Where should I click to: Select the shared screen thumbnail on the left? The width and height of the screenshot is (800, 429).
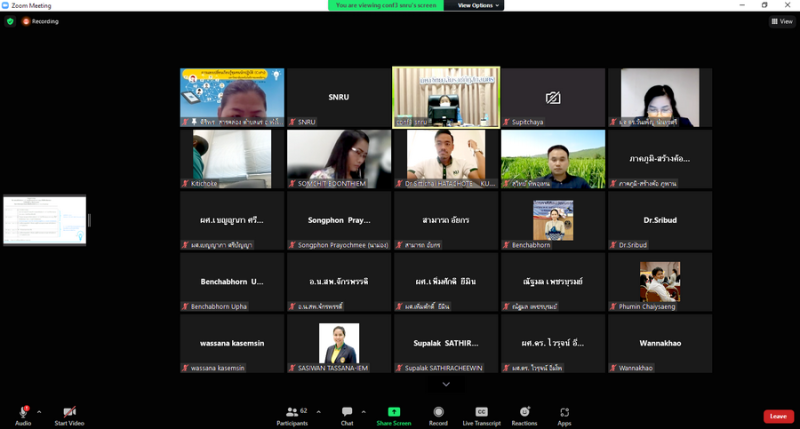click(44, 220)
